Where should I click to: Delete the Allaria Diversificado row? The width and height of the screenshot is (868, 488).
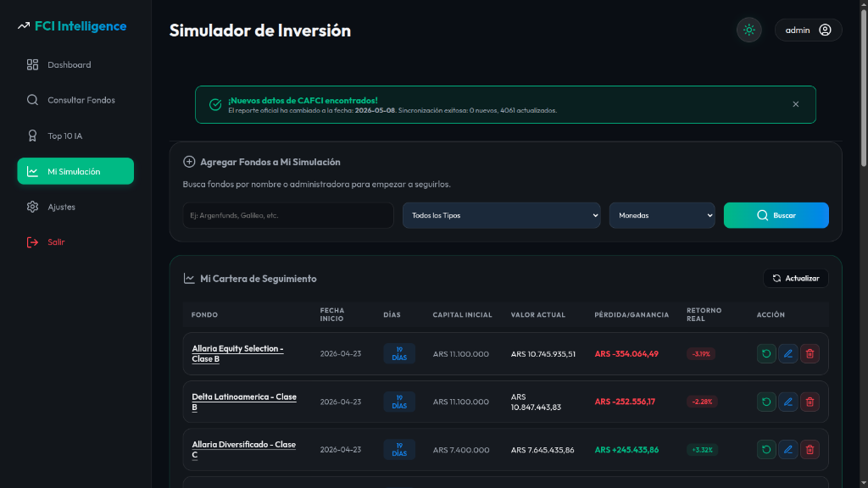coord(810,450)
